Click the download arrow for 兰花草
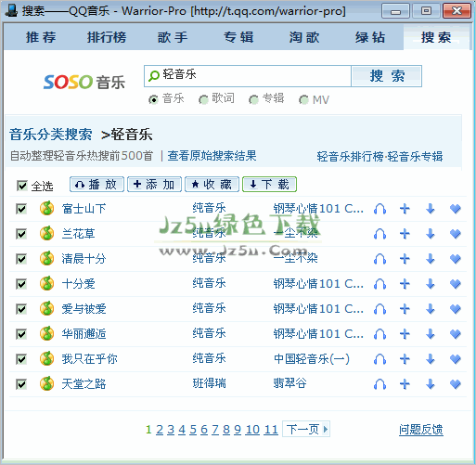This screenshot has width=476, height=465. 431,234
